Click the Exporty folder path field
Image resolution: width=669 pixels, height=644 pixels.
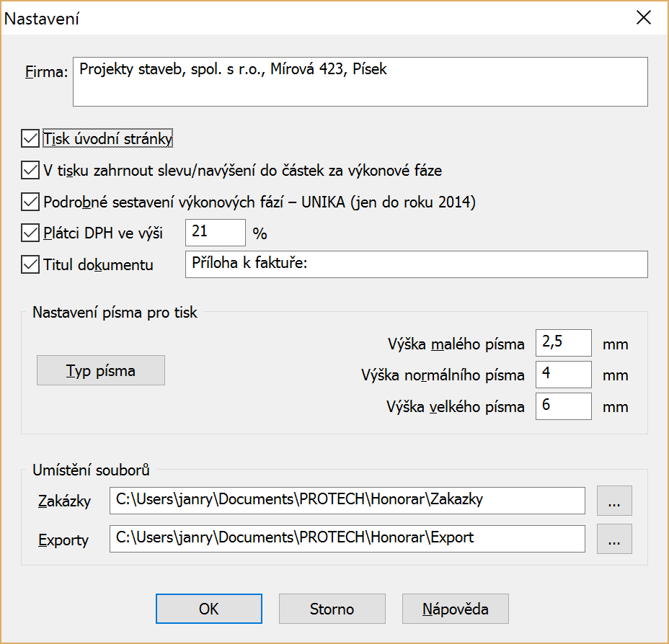347,539
